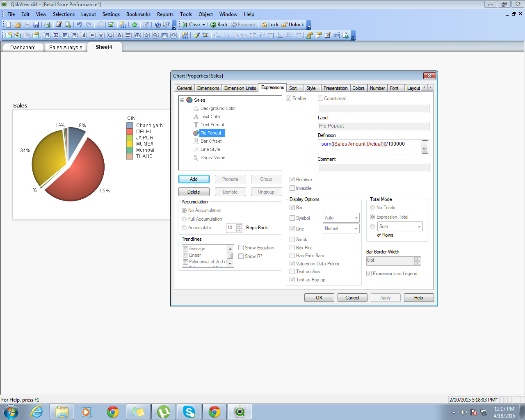Open the Presentation tab
The image size is (525, 420).
click(x=335, y=88)
